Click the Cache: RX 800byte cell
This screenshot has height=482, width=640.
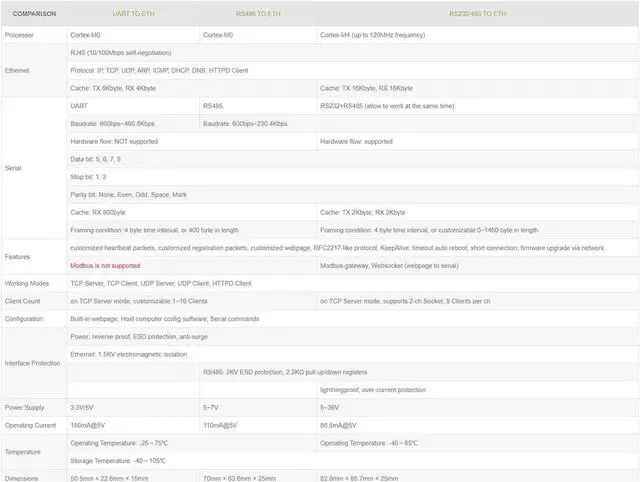pos(192,213)
